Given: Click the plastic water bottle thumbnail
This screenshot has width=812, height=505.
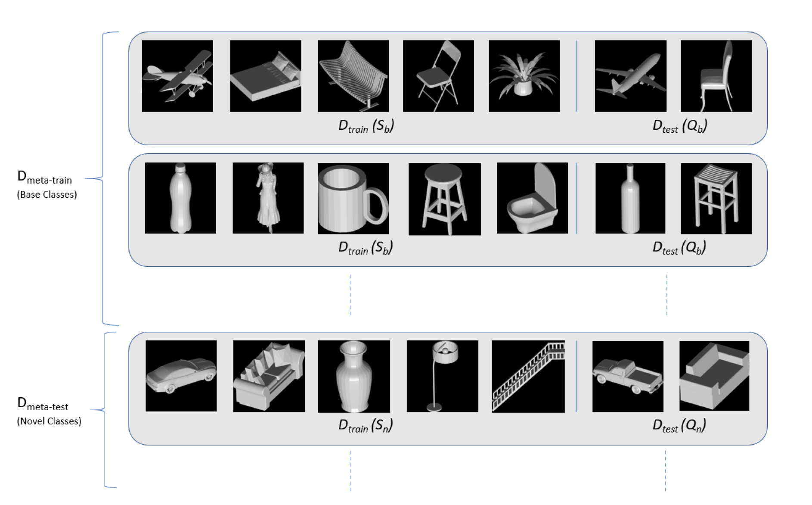Looking at the screenshot, I should click(180, 198).
